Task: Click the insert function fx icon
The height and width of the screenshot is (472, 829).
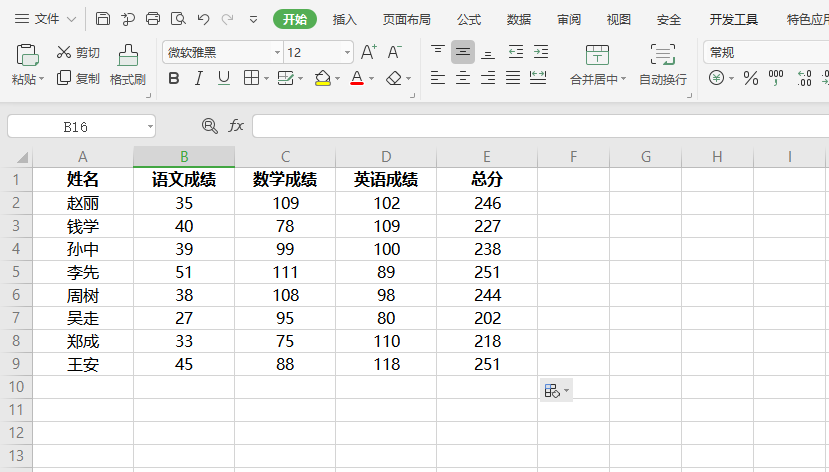Action: click(x=236, y=126)
